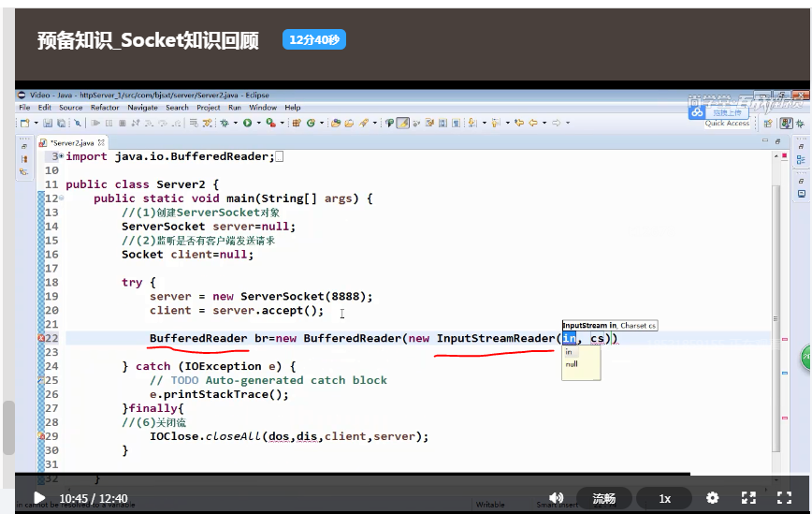Viewport: 812px width, 514px height.
Task: Click the Run with external tools icon
Action: 270,123
